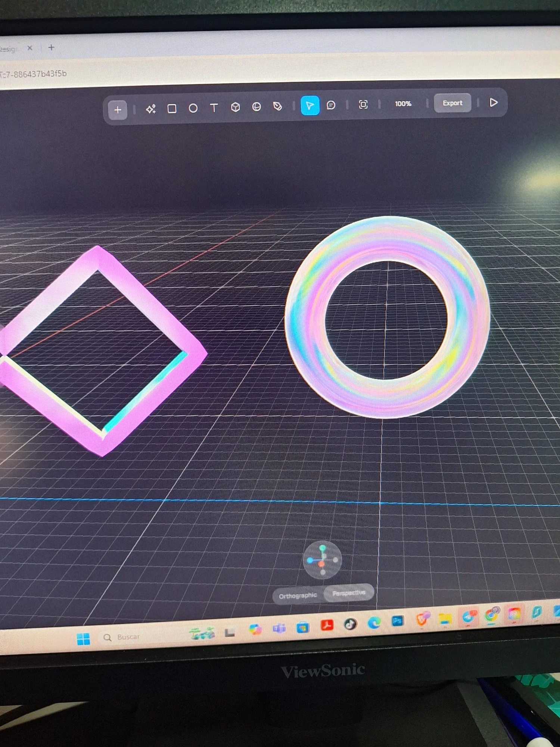
Task: Select the Ellipse shape tool
Action: 193,108
